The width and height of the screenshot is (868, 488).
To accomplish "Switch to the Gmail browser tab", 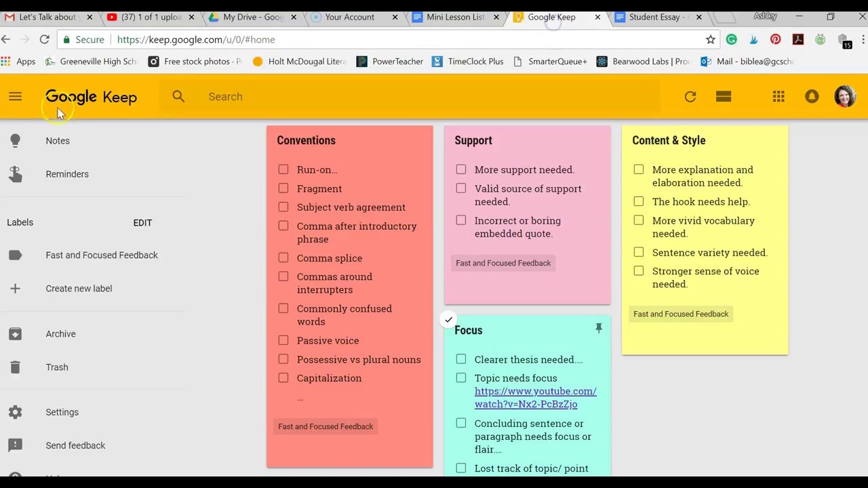I will 47,17.
